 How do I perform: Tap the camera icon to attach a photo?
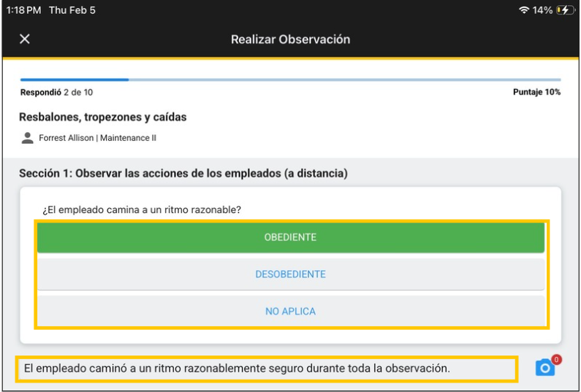coord(544,368)
